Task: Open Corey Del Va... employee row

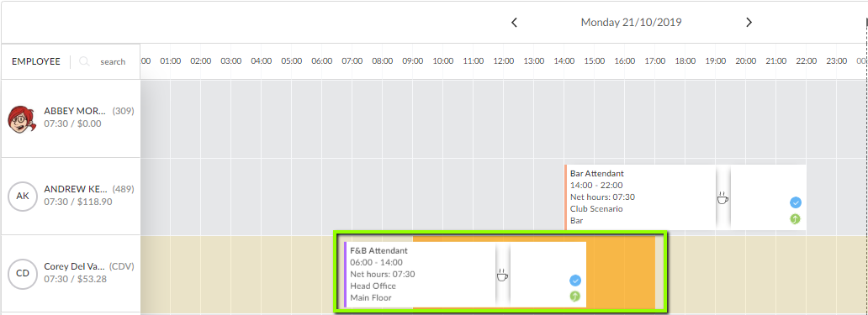Action: point(71,274)
